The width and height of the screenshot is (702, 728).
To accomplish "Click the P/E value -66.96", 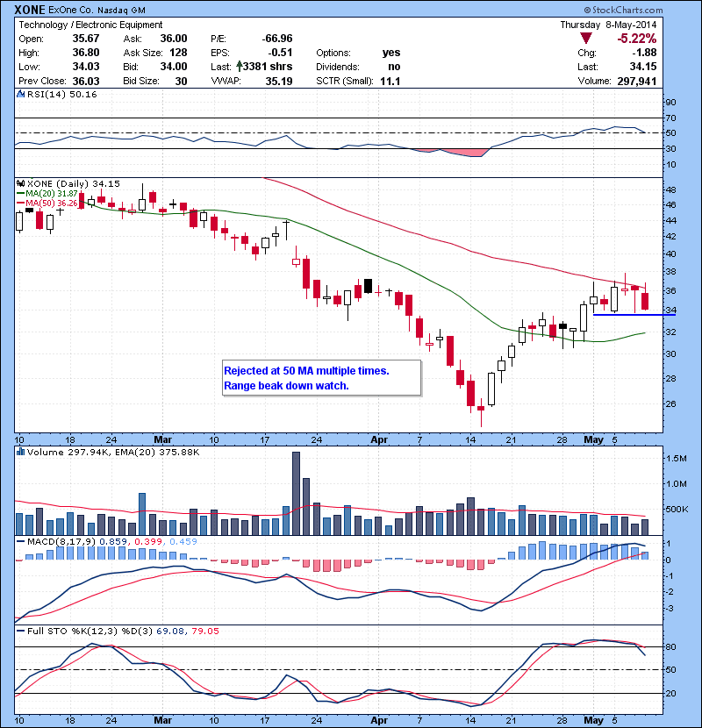I will (277, 39).
